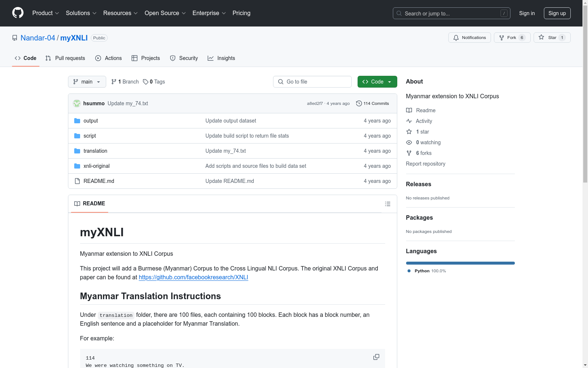The width and height of the screenshot is (588, 368).
Task: Click the Activity pulse icon
Action: 409,121
